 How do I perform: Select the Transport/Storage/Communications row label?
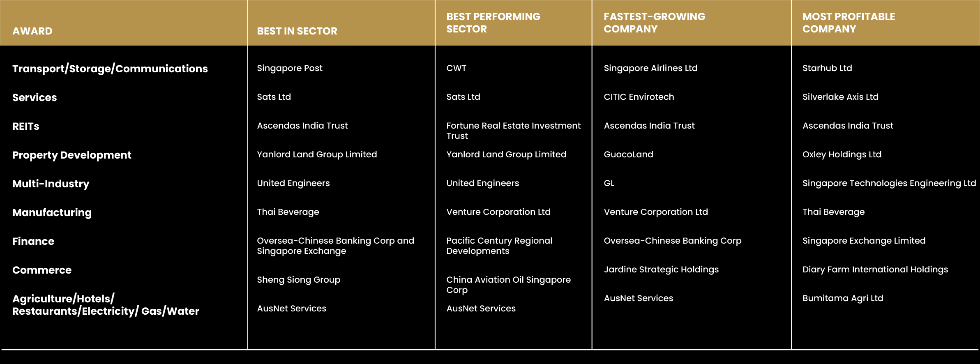pos(110,69)
